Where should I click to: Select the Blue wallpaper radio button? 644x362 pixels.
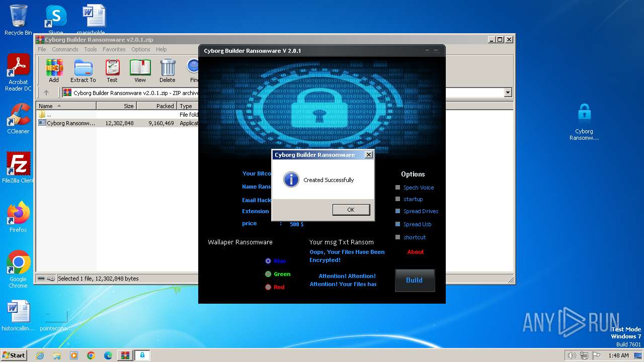tap(268, 261)
